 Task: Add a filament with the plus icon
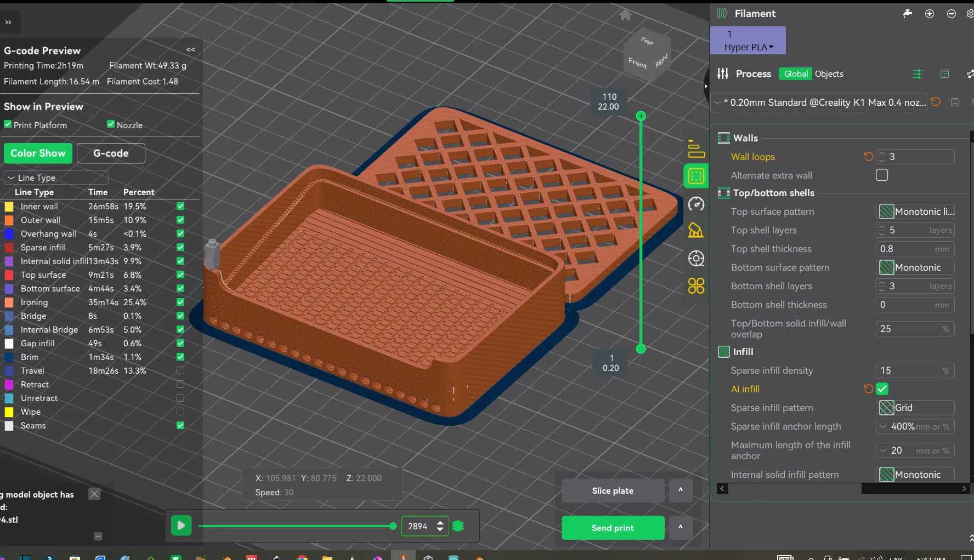pyautogui.click(x=929, y=14)
